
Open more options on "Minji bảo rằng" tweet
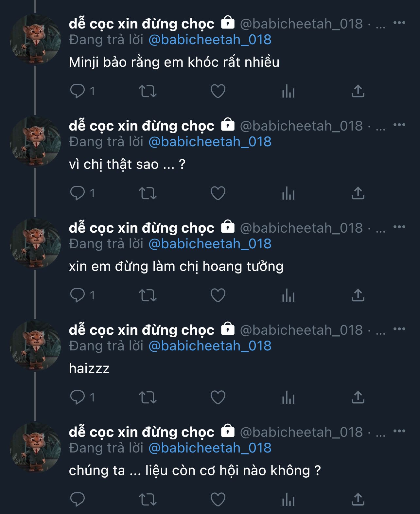[x=399, y=23]
